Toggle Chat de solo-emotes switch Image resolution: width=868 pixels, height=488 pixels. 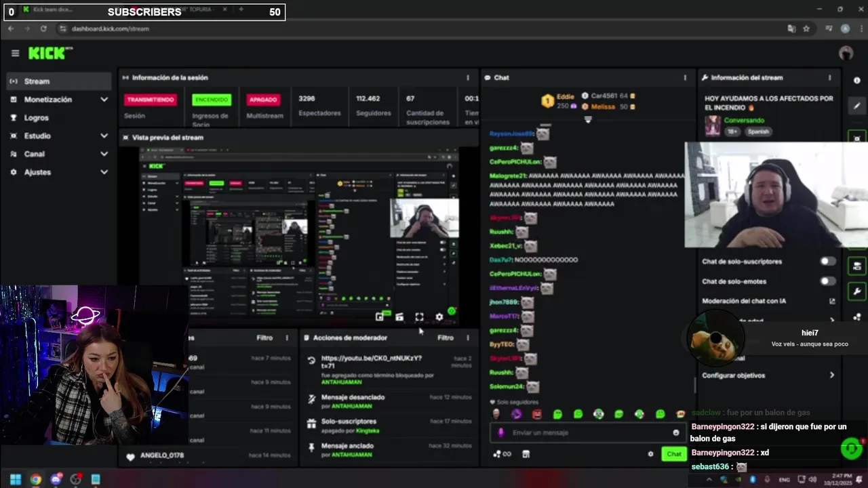click(x=827, y=281)
